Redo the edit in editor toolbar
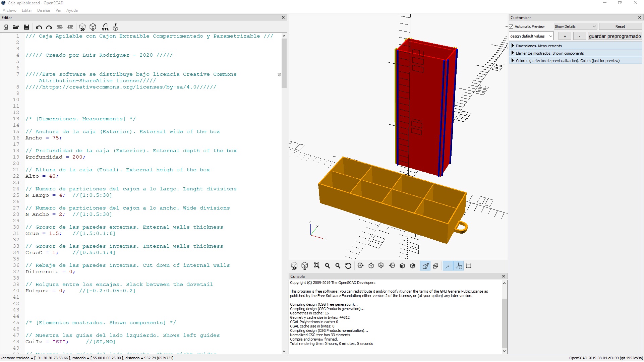644x362 pixels. tap(49, 27)
